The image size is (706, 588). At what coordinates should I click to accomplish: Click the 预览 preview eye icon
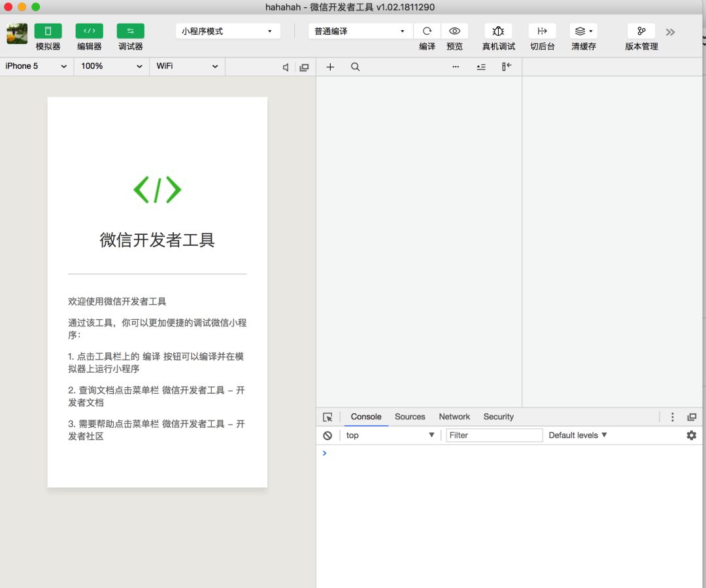[x=455, y=31]
